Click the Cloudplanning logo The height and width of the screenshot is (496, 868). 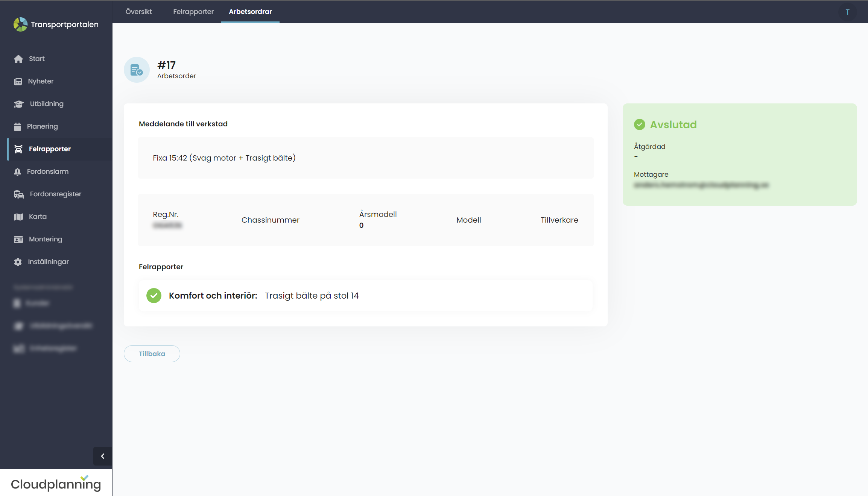56,483
